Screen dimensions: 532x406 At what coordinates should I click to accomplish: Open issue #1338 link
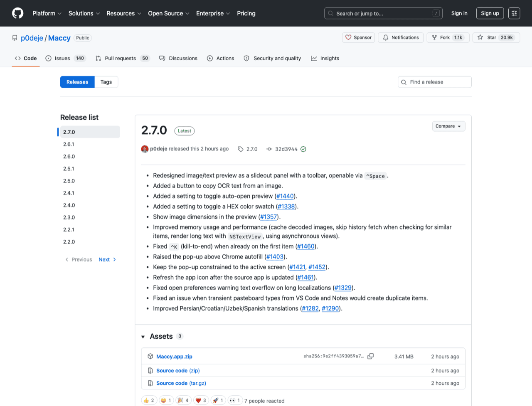[x=286, y=207]
